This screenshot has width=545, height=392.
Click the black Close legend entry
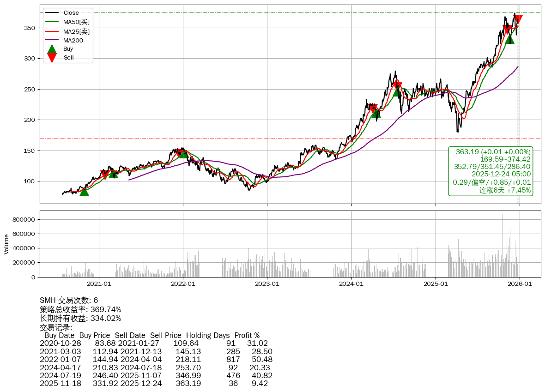coord(71,13)
